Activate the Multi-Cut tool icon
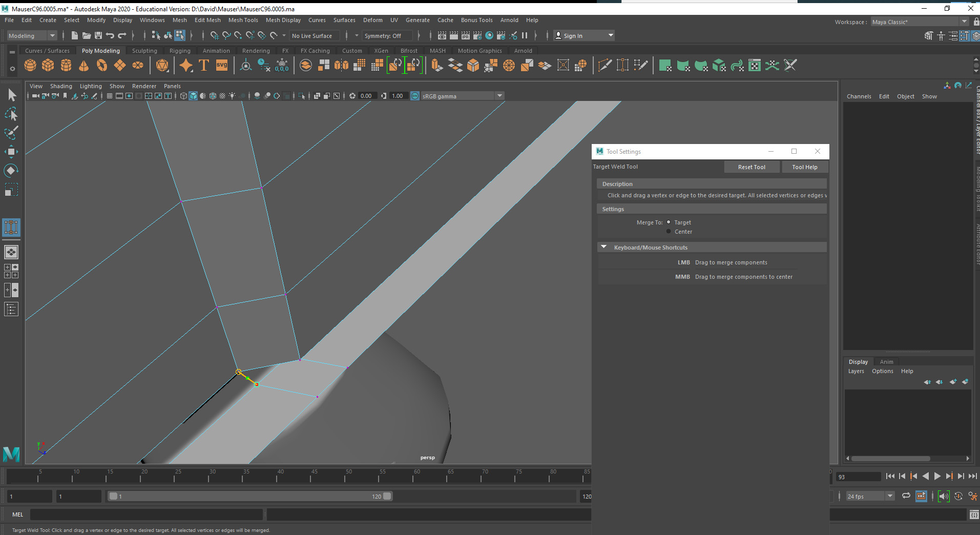Screen dimensions: 980x535 click(605, 65)
